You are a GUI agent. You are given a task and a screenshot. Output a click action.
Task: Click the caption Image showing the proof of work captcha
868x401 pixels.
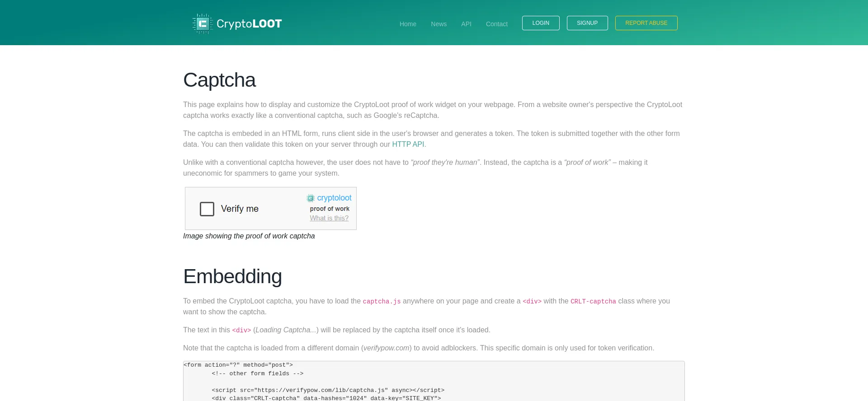[249, 236]
